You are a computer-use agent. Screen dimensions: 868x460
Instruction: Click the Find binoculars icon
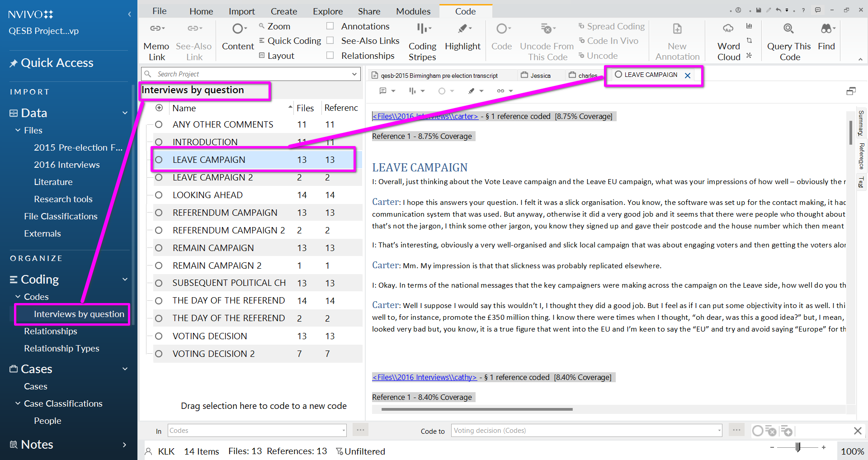826,29
